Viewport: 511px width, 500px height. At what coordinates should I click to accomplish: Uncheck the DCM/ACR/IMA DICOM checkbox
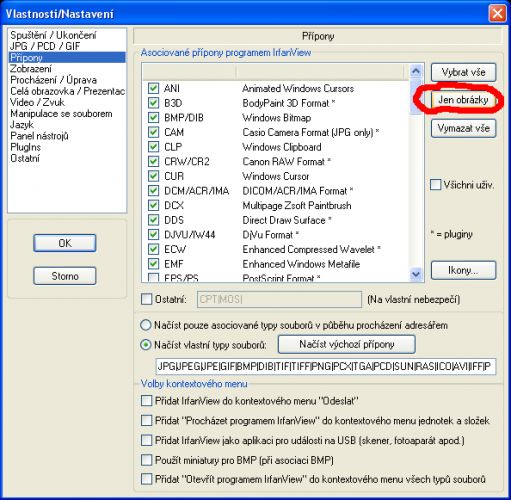[153, 191]
